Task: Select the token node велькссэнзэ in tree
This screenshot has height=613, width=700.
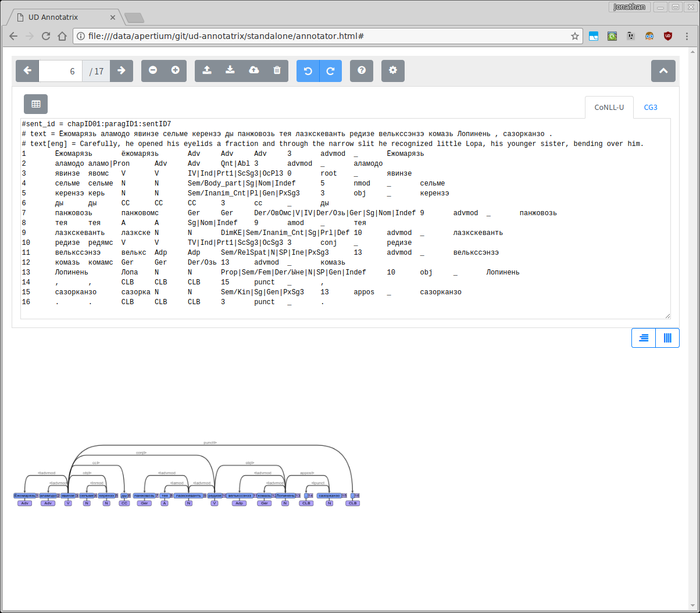Action: click(240, 496)
